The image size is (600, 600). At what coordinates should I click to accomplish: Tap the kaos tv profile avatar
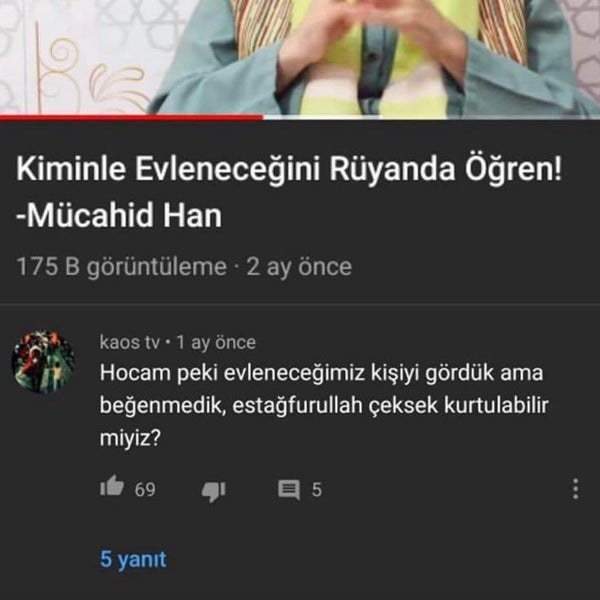(x=43, y=362)
